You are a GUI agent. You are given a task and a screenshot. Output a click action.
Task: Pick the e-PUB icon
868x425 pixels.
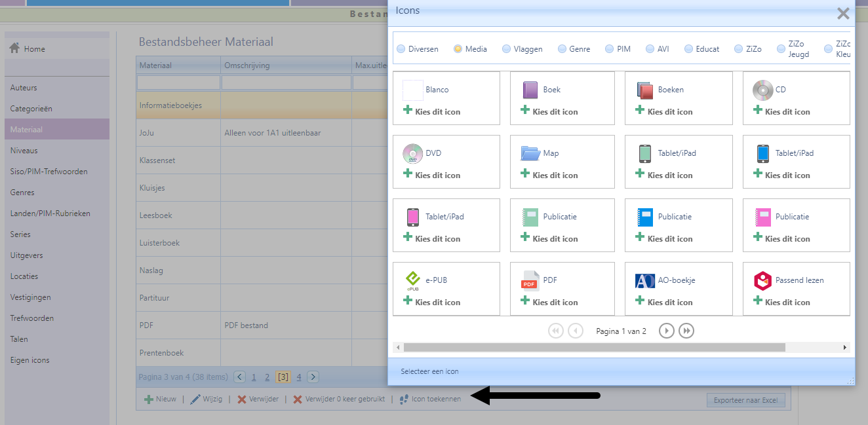coord(412,280)
